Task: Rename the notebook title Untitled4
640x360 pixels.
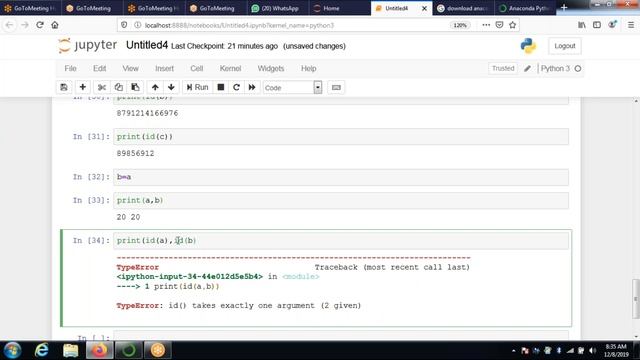Action: pyautogui.click(x=147, y=45)
